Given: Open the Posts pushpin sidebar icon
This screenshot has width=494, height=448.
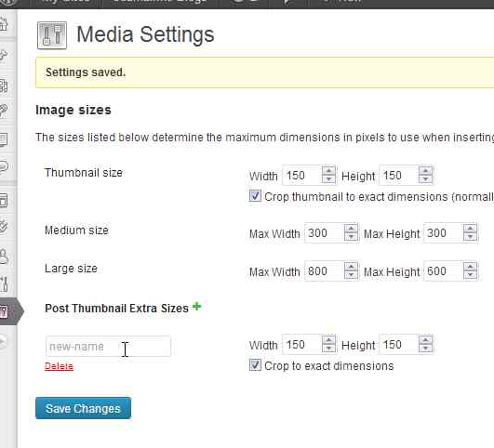Looking at the screenshot, I should pos(3,56).
